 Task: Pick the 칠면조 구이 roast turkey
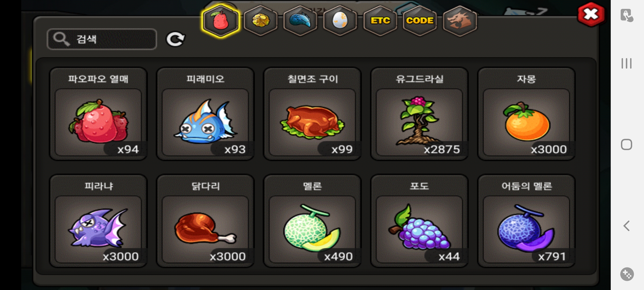(312, 114)
